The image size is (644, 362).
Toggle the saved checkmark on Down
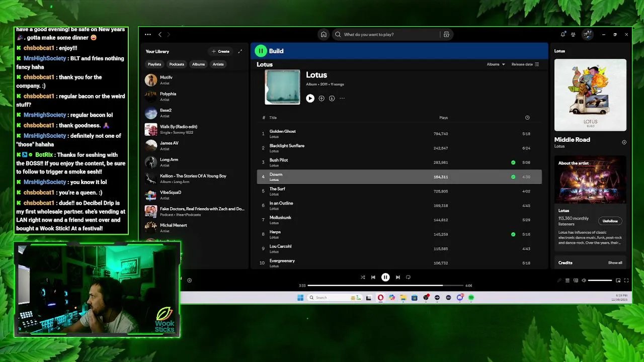513,177
